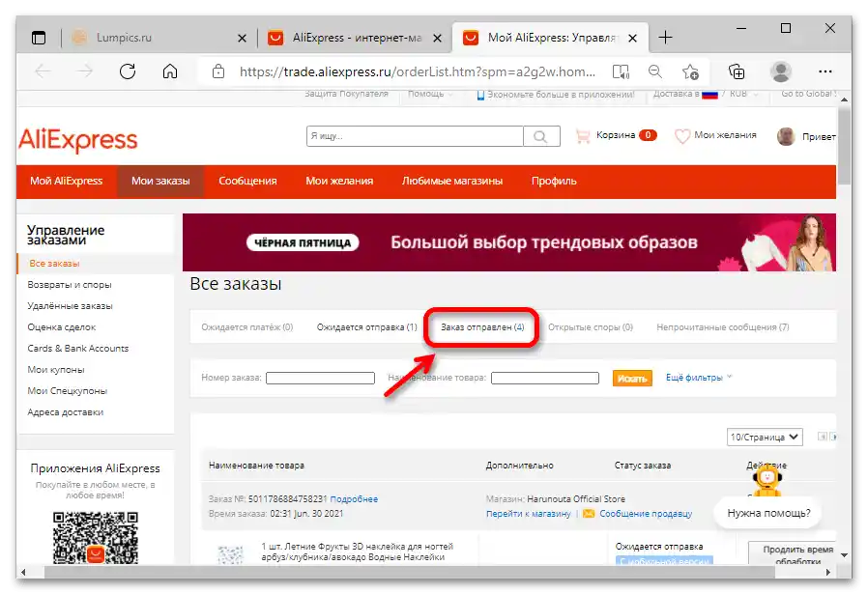Switch to the Lumpics.ru tab

(124, 38)
